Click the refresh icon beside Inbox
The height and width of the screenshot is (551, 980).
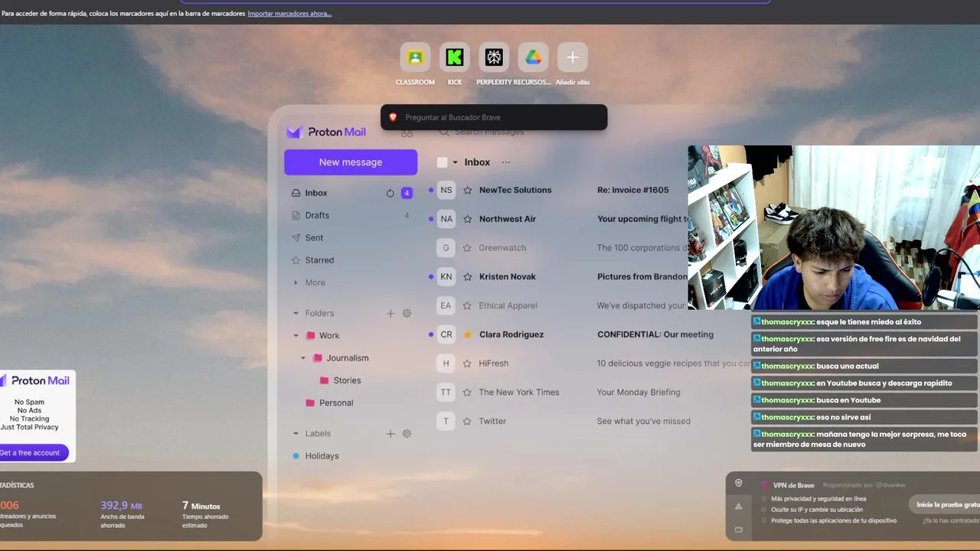[x=390, y=194]
